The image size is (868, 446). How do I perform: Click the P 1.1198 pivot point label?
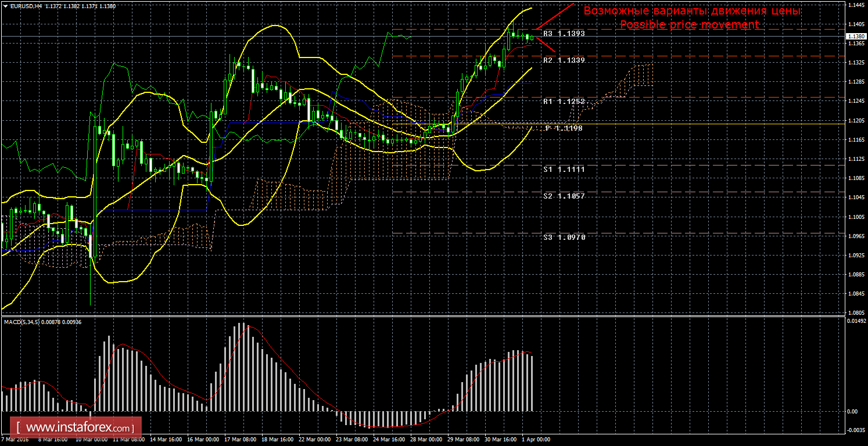564,128
